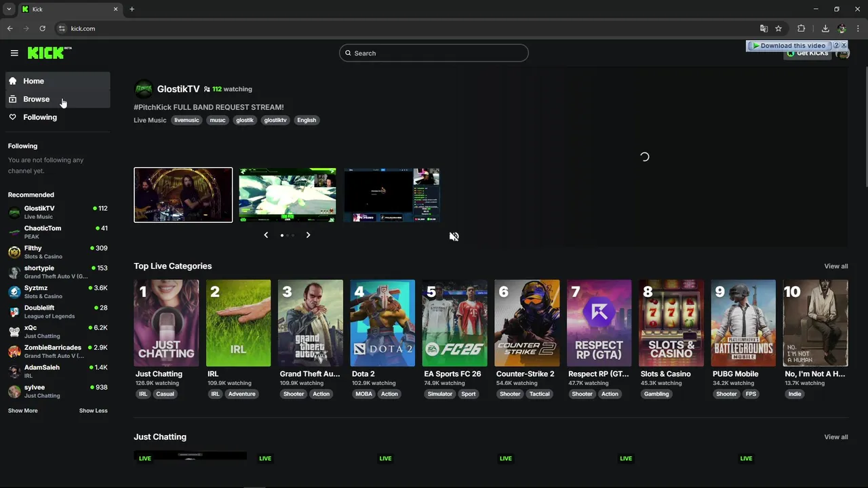
Task: Open the Home sidebar item
Action: 58,81
